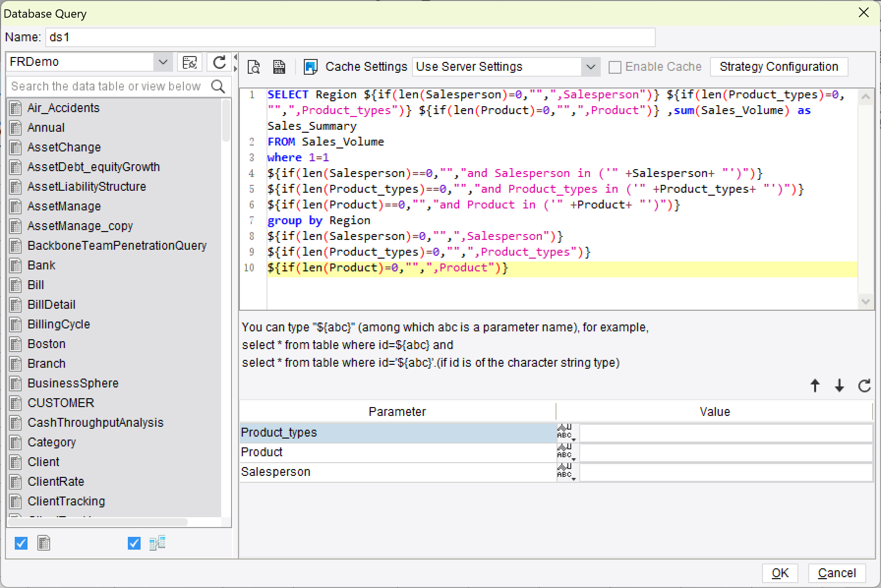881x588 pixels.
Task: Click the dataset Name input field
Action: 350,37
